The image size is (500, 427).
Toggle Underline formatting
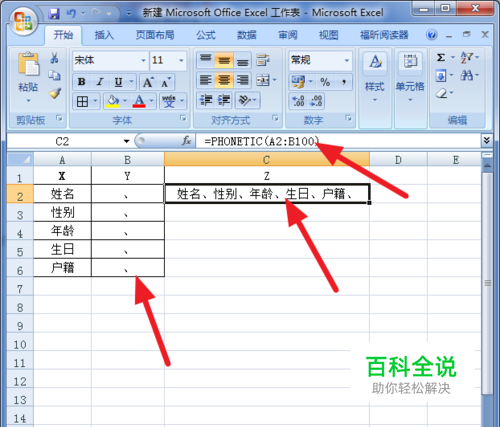pyautogui.click(x=118, y=82)
